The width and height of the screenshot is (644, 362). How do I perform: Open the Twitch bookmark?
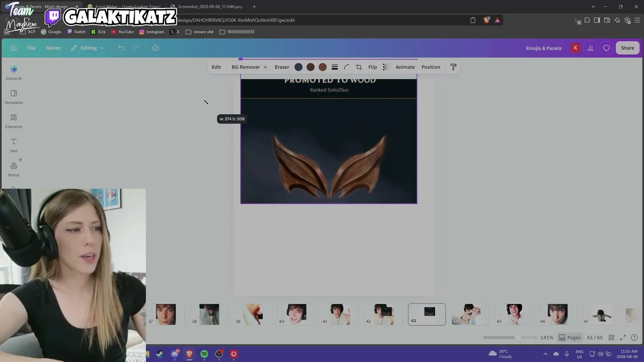click(x=76, y=32)
